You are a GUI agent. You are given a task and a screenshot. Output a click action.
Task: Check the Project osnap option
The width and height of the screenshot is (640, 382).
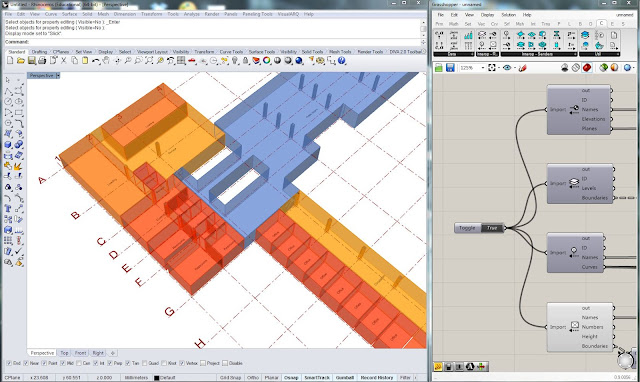coord(203,363)
